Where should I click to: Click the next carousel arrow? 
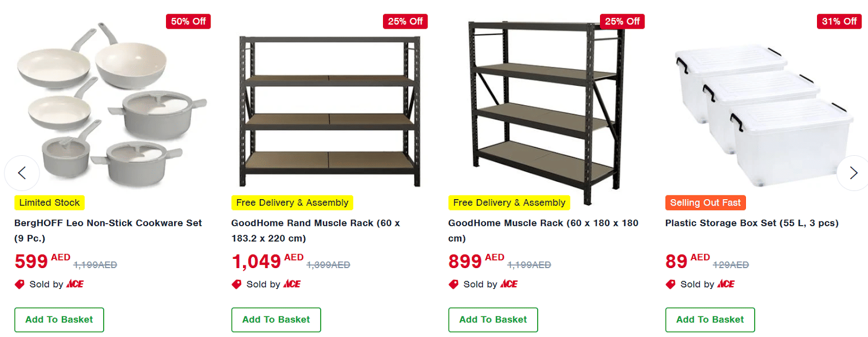(x=853, y=173)
